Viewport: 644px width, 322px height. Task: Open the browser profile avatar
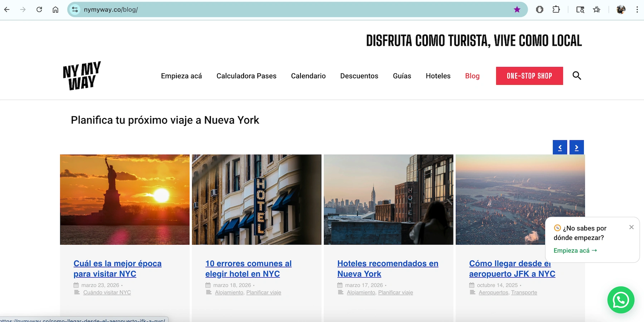621,10
